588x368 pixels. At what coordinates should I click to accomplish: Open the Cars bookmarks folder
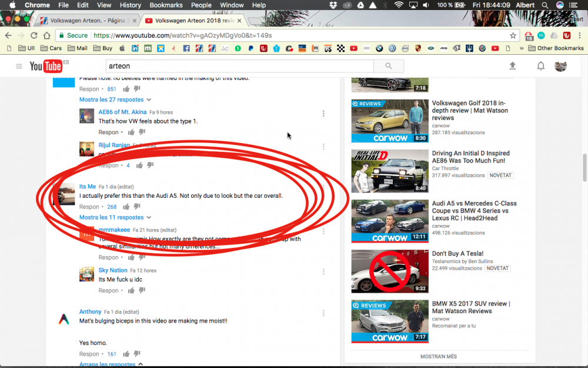pyautogui.click(x=51, y=48)
